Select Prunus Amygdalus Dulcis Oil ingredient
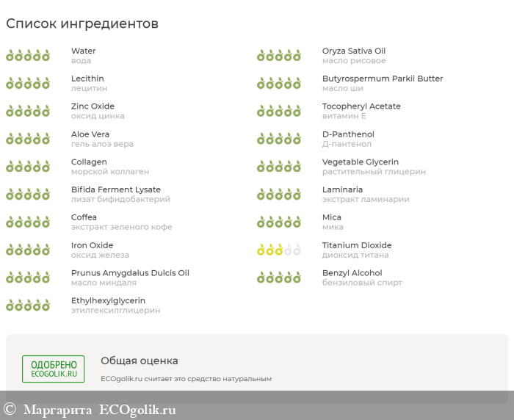Screen dimensions: 514x420 point(130,273)
